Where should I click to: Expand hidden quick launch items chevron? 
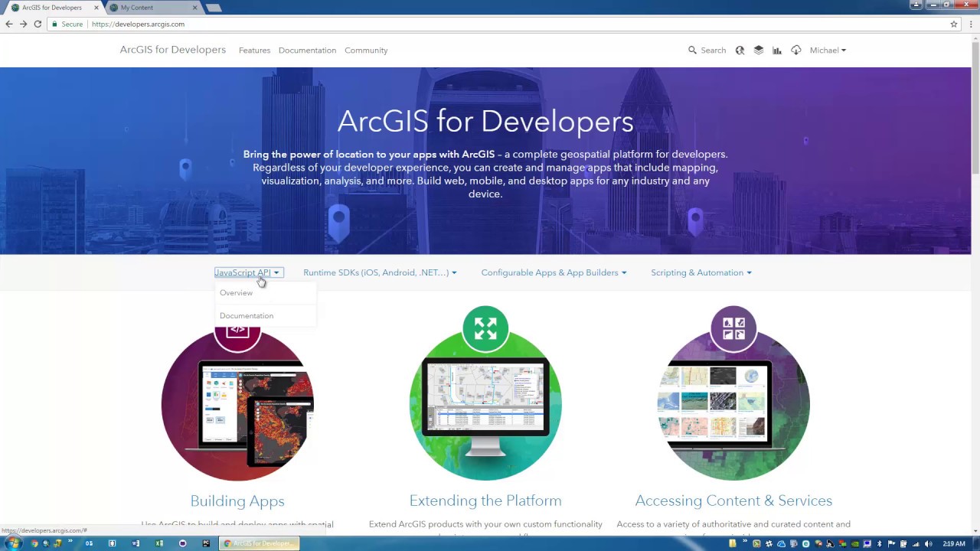click(70, 540)
